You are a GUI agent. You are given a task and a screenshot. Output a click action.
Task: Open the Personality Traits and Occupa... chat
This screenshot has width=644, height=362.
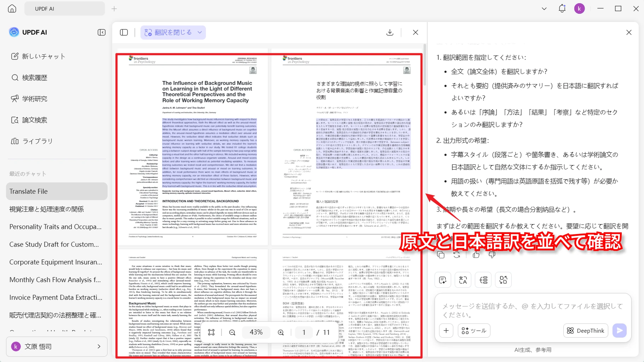pyautogui.click(x=57, y=227)
